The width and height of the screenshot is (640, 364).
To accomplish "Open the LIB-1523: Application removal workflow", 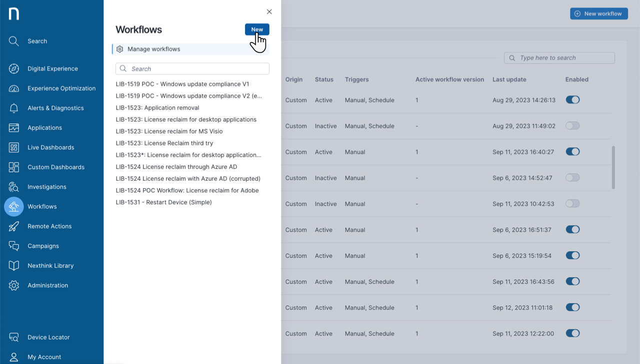I will coord(157,107).
